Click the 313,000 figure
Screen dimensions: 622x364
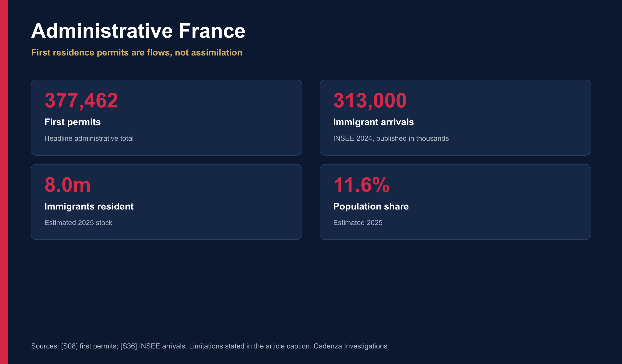[x=370, y=100]
